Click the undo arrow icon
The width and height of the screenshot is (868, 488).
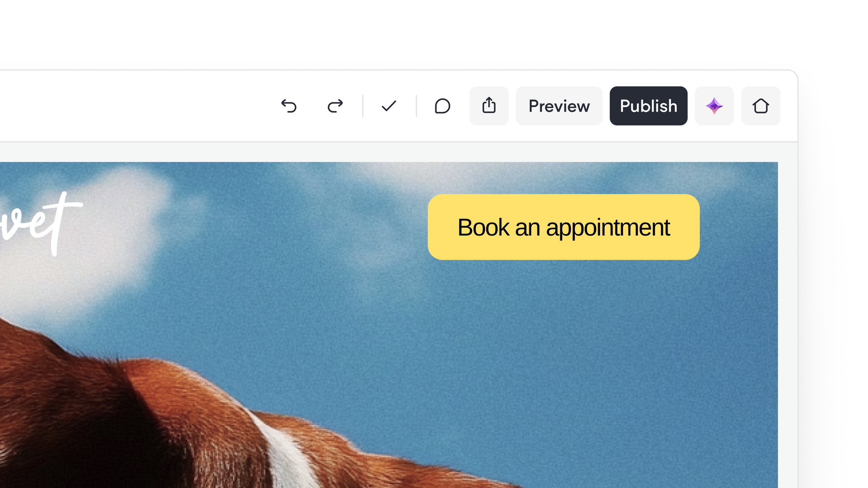(x=289, y=106)
